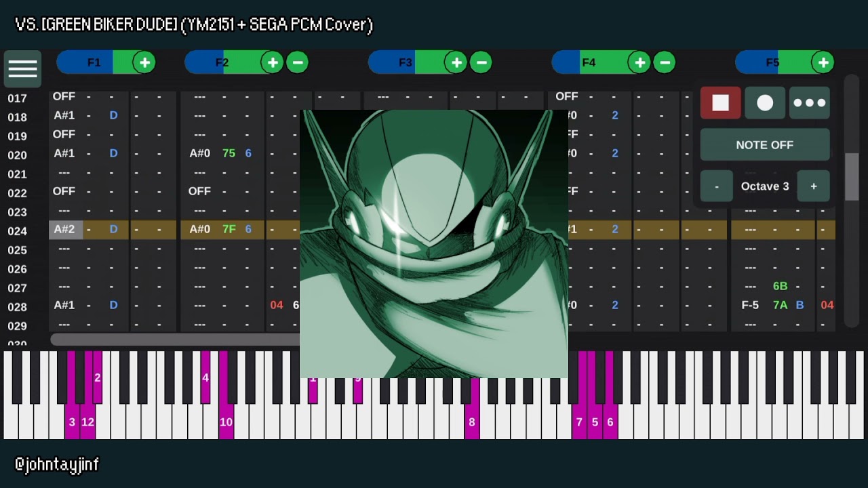This screenshot has height=488, width=868.
Task: Open the hamburger menu
Action: (x=22, y=68)
